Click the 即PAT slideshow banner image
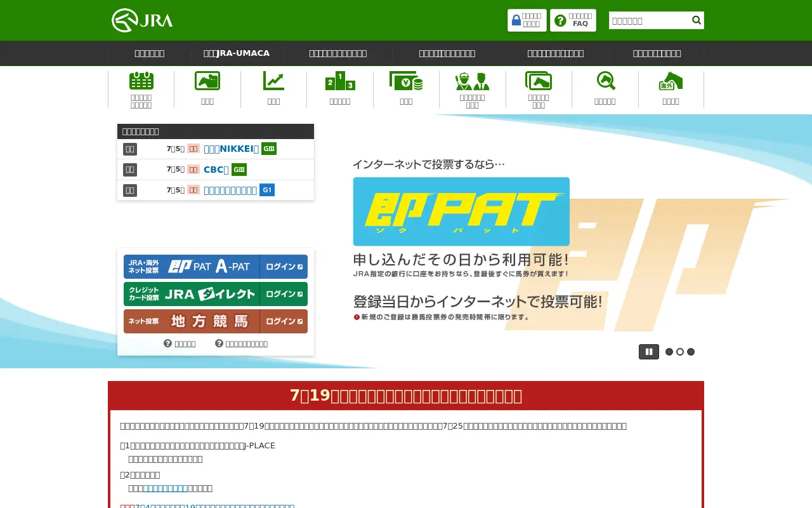This screenshot has height=508, width=812. [461, 211]
